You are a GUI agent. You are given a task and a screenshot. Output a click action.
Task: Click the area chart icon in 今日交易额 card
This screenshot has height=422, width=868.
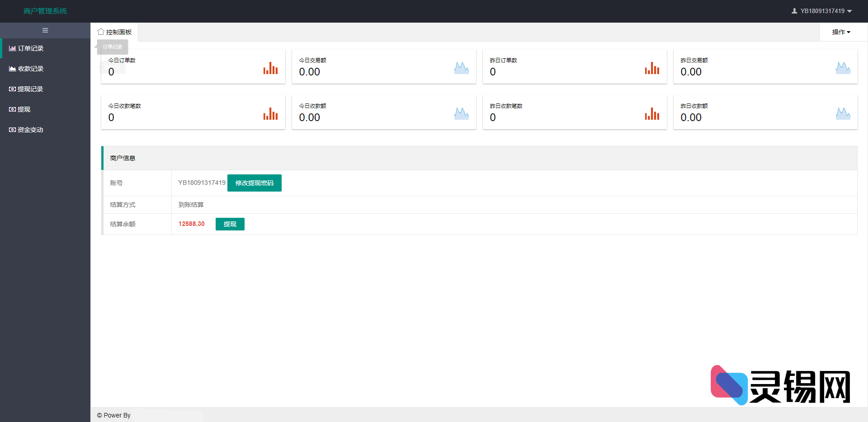[461, 68]
